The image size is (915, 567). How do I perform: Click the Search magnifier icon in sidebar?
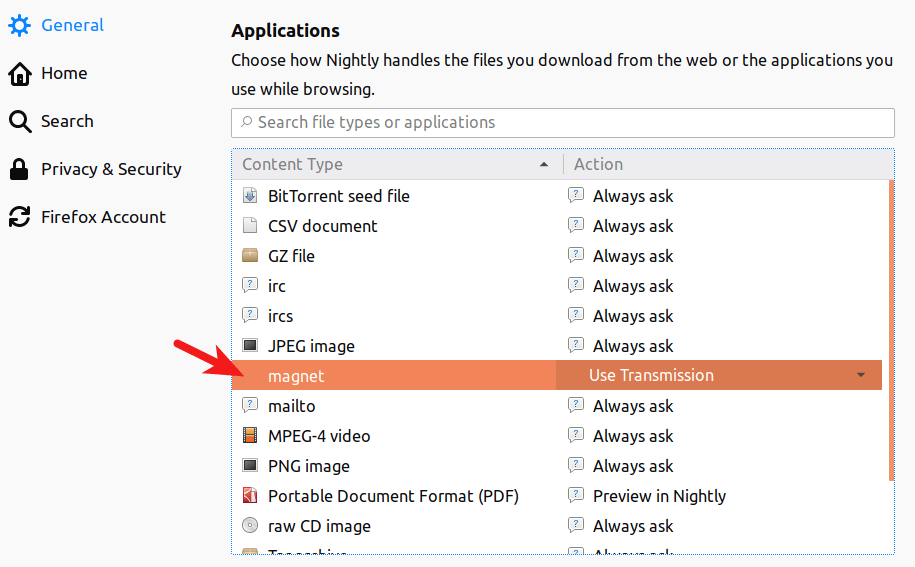tap(19, 122)
